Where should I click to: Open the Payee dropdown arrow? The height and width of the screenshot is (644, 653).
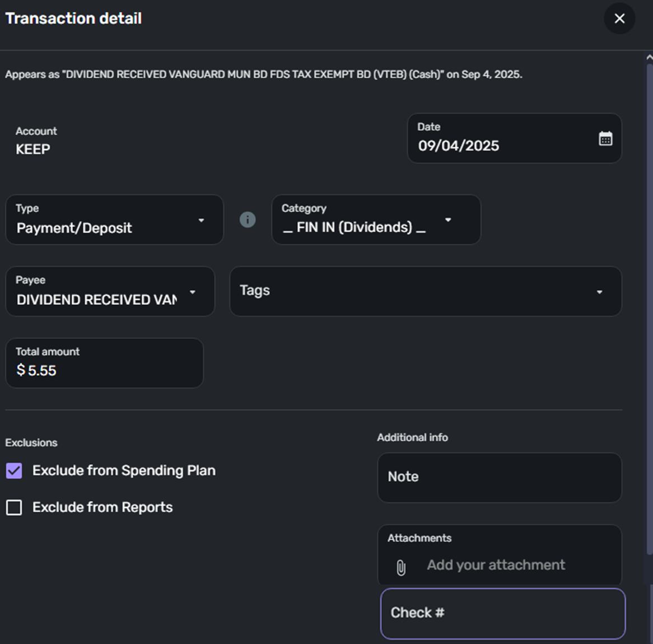click(x=193, y=292)
